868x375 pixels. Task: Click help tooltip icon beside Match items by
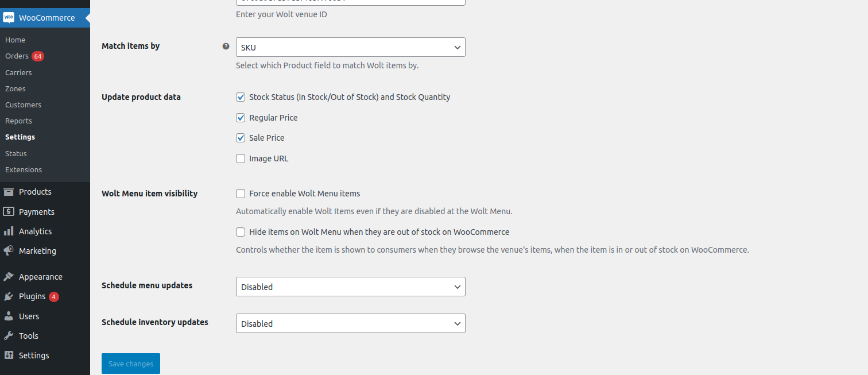(226, 47)
